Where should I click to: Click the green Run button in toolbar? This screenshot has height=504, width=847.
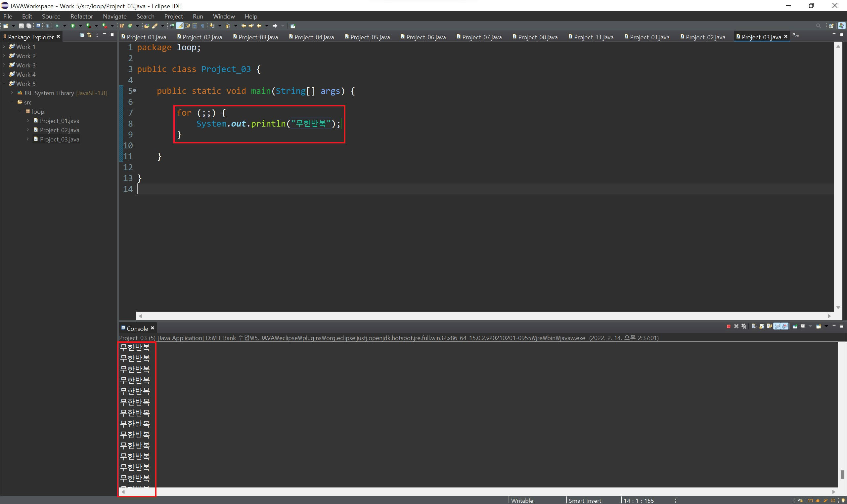pyautogui.click(x=73, y=26)
